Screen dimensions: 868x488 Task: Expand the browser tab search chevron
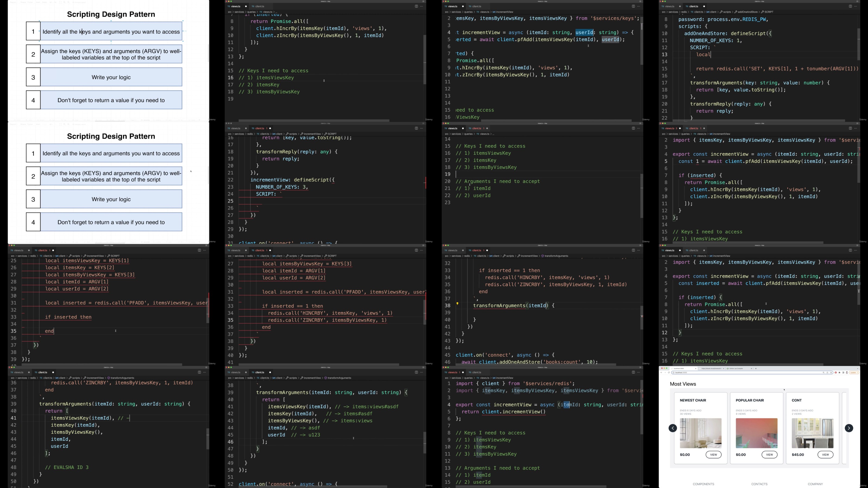coord(857,368)
